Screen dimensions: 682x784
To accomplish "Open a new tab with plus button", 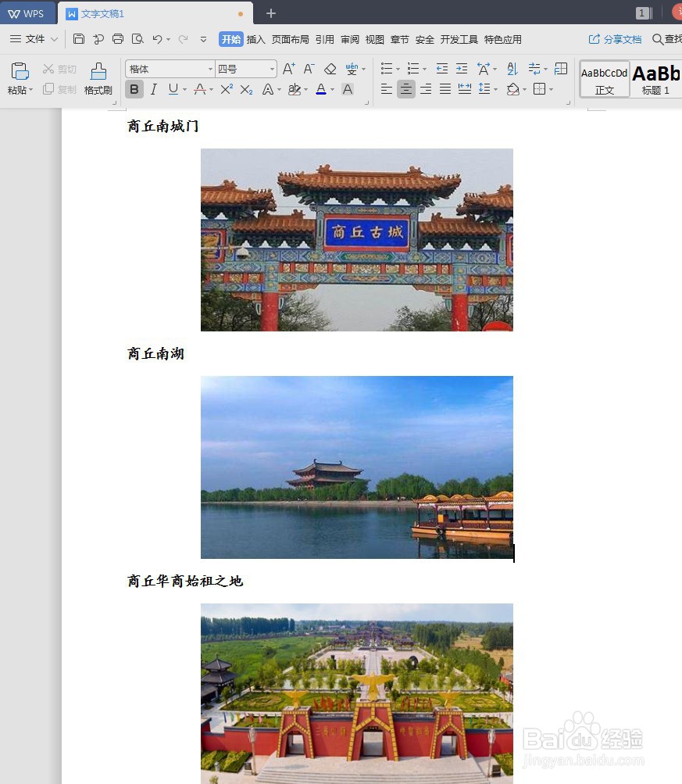I will [271, 13].
